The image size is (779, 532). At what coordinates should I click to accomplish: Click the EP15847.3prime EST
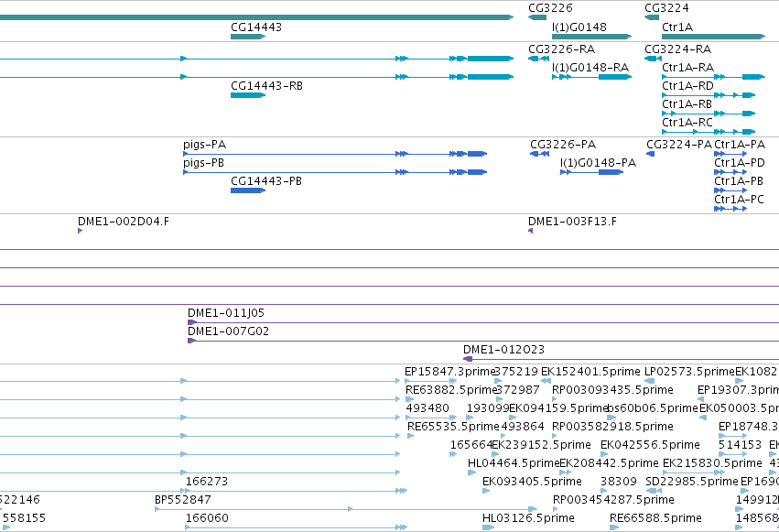click(x=431, y=381)
